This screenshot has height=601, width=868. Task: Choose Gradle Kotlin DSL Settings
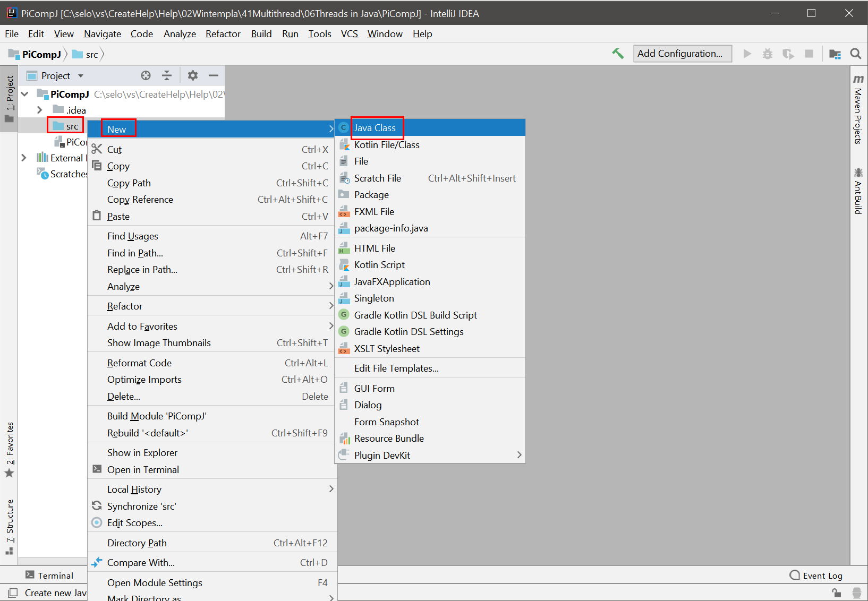(x=430, y=332)
